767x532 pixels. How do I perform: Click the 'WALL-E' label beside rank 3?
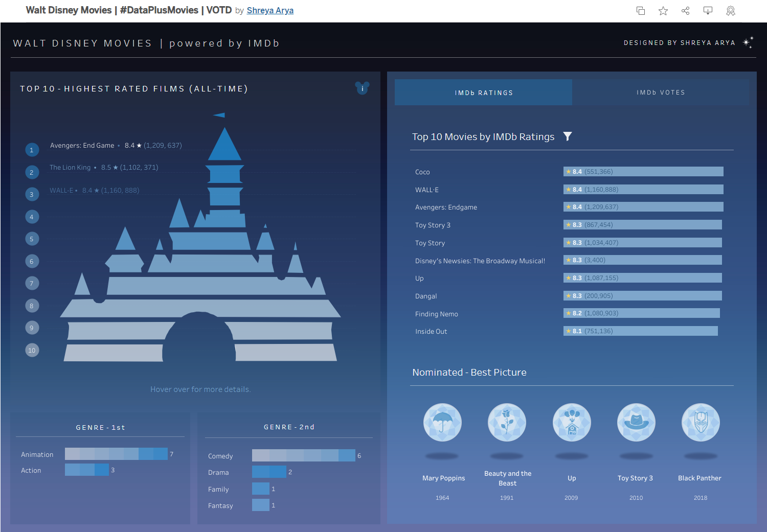[x=61, y=191]
